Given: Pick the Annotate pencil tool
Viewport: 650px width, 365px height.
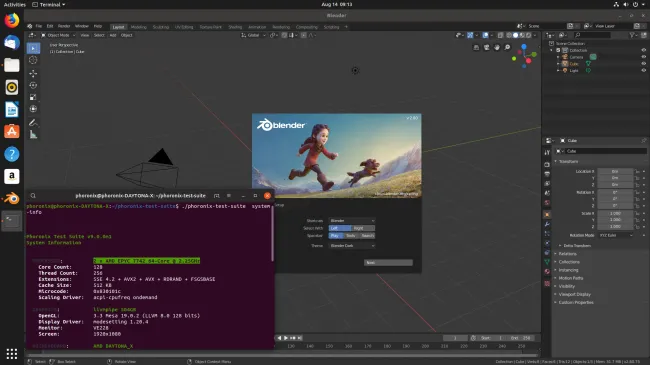Looking at the screenshot, I should [x=33, y=123].
